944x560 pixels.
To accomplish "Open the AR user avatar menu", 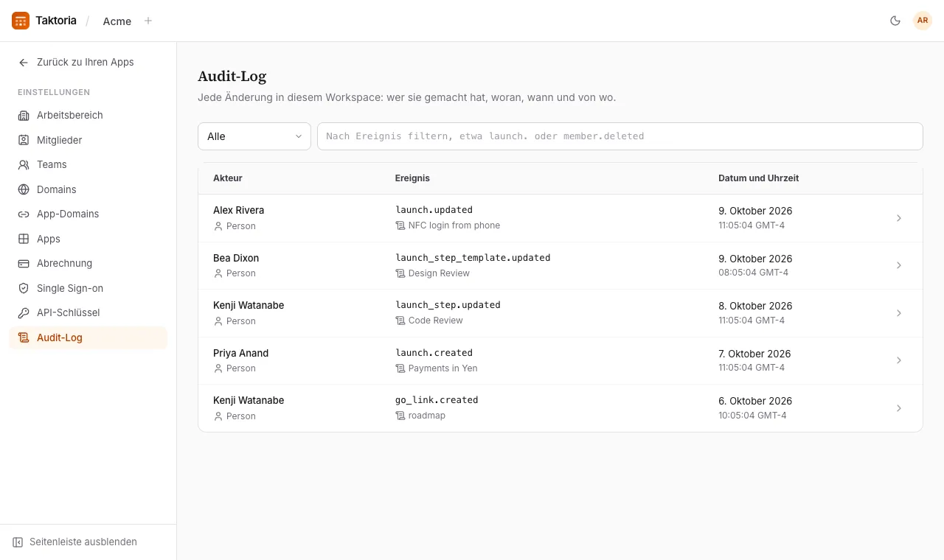I will 923,21.
